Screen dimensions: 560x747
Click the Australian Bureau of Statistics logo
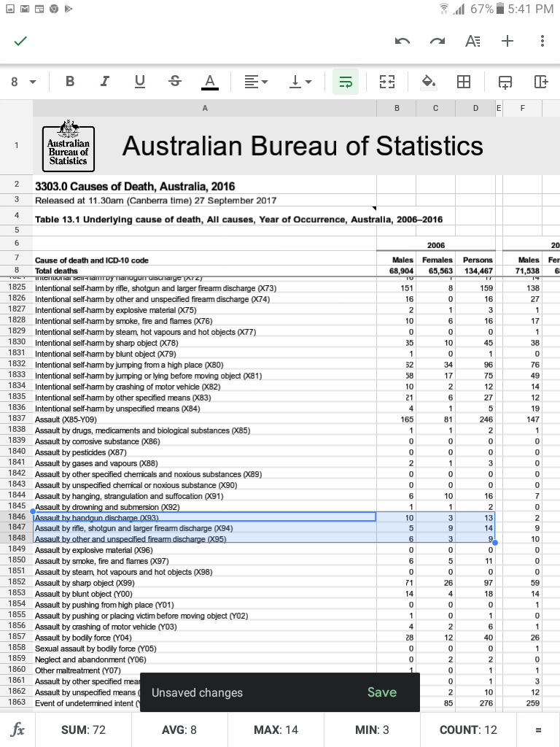(x=69, y=146)
